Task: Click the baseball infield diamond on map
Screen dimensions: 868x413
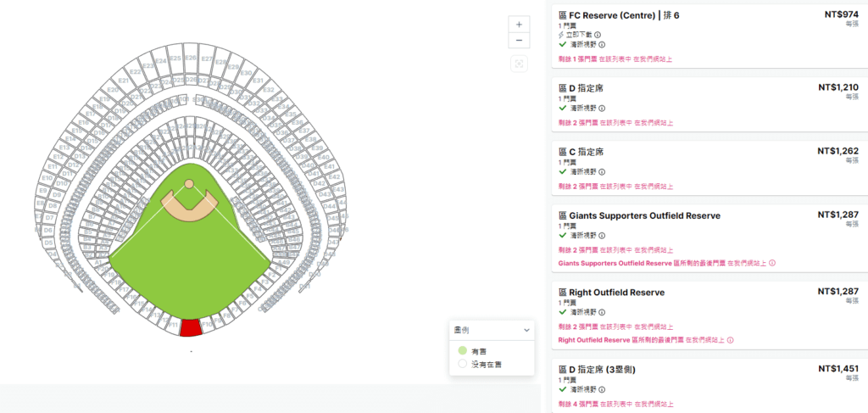Action: coord(189,202)
